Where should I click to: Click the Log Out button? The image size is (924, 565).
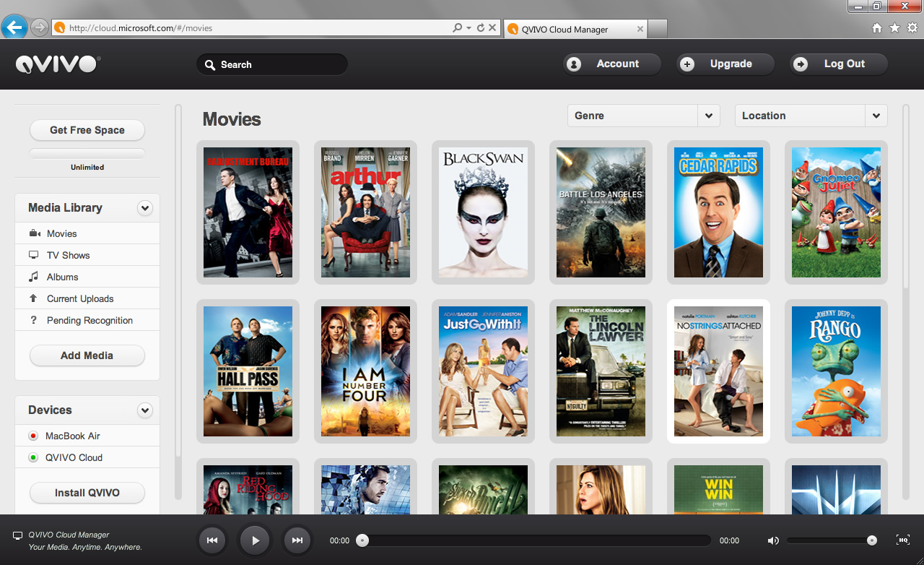pyautogui.click(x=839, y=64)
